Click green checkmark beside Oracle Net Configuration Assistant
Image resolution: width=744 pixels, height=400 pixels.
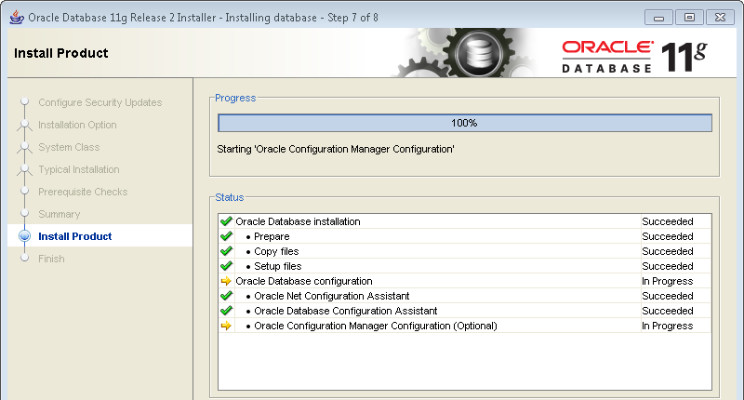pyautogui.click(x=226, y=296)
